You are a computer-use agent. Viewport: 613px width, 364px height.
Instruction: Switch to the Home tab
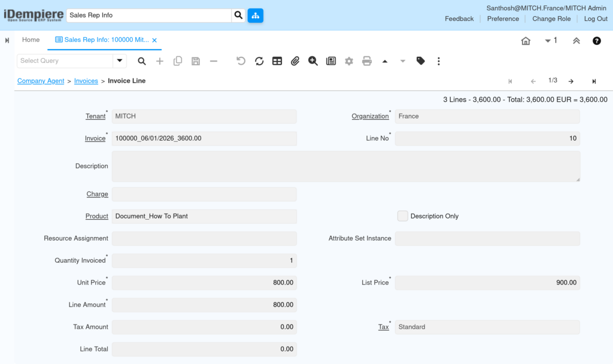coord(31,40)
